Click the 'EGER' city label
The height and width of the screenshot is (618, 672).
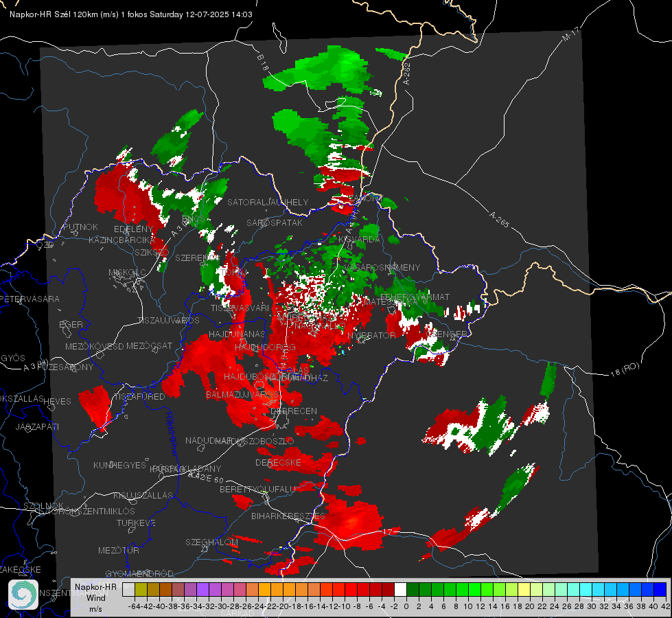[x=71, y=324]
